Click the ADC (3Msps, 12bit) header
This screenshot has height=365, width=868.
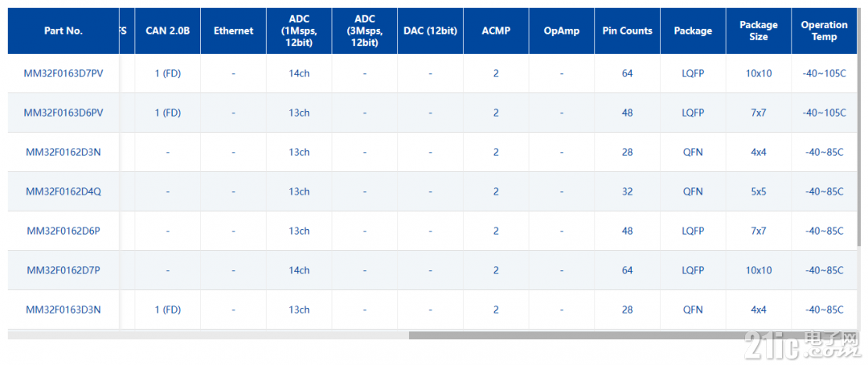point(365,31)
